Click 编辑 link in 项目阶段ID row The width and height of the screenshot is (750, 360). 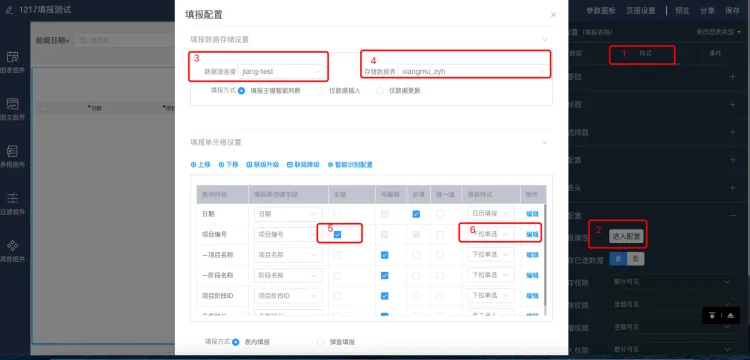532,296
